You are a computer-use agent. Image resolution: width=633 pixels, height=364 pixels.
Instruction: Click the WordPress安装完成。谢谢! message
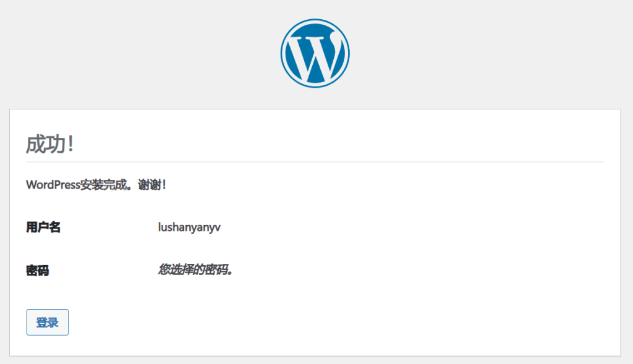[x=96, y=185]
